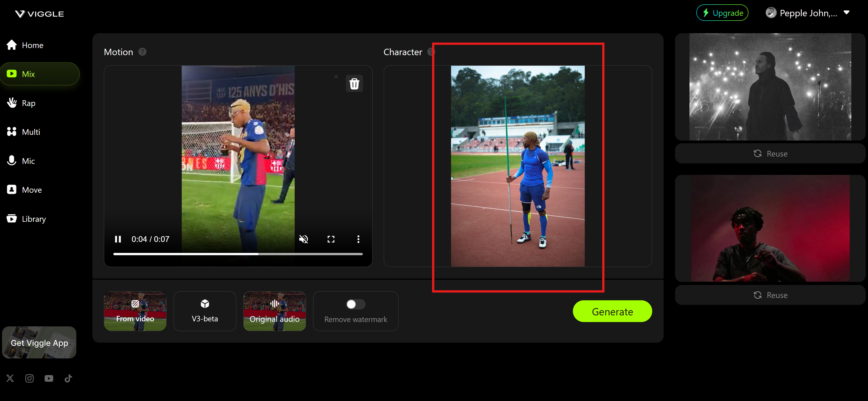Enter fullscreen on the motion video
Viewport: 868px width, 401px height.
coord(331,239)
